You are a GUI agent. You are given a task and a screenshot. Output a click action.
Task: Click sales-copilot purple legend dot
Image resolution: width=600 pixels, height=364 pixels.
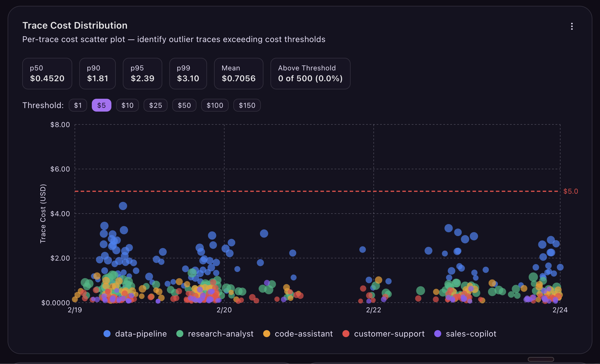click(x=438, y=334)
